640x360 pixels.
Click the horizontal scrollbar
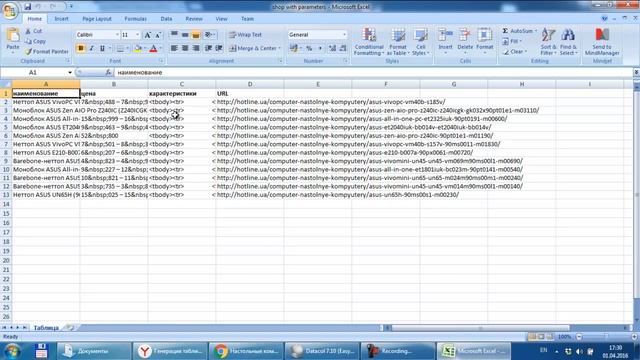[480, 328]
